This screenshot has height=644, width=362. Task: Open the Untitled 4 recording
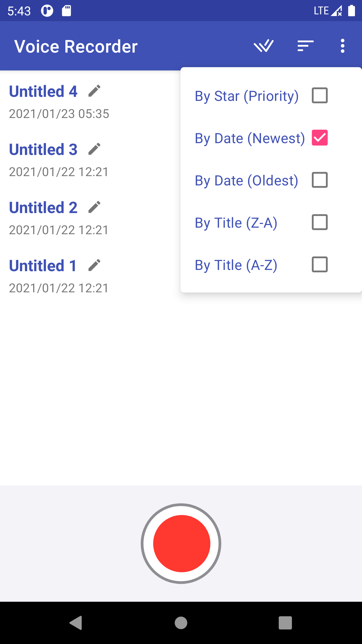(43, 91)
